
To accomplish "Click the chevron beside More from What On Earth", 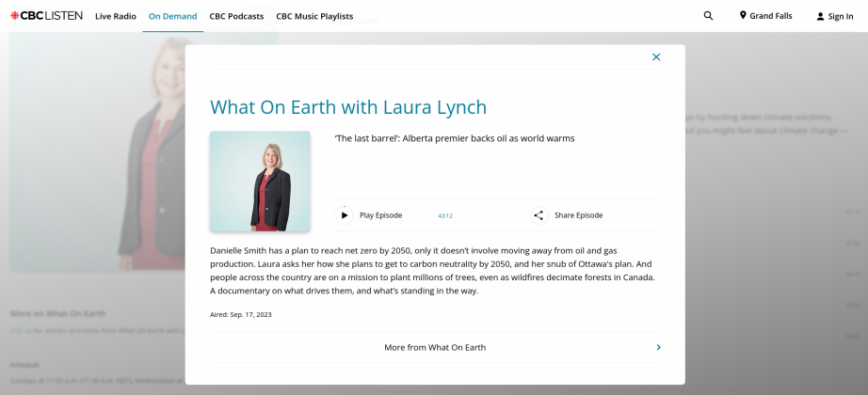I will point(658,347).
